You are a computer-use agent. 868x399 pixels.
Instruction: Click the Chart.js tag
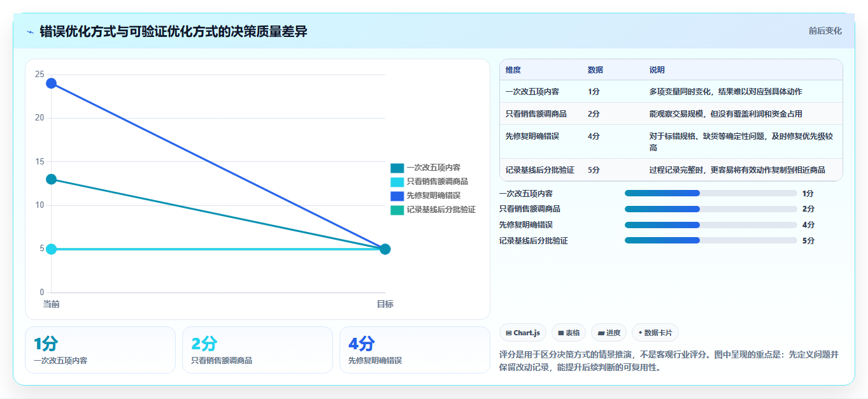[523, 333]
